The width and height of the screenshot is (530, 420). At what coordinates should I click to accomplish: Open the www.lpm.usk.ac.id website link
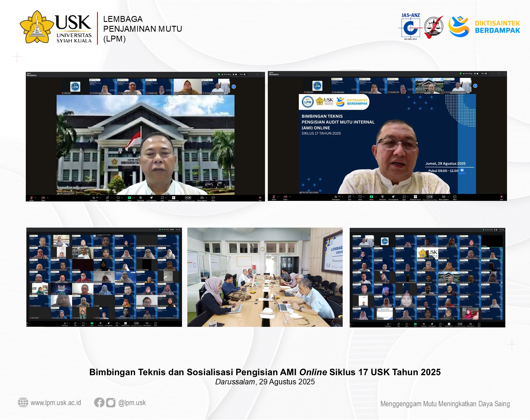tap(56, 403)
